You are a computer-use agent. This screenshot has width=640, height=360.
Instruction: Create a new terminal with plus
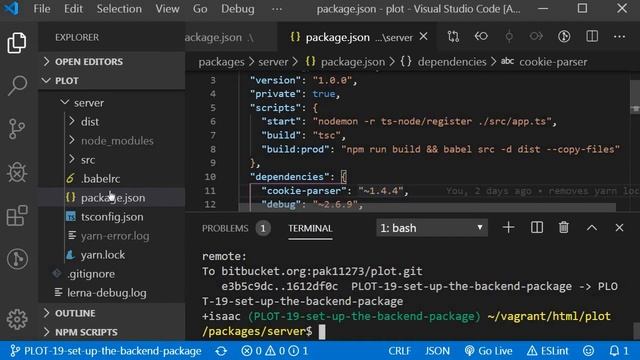[509, 227]
